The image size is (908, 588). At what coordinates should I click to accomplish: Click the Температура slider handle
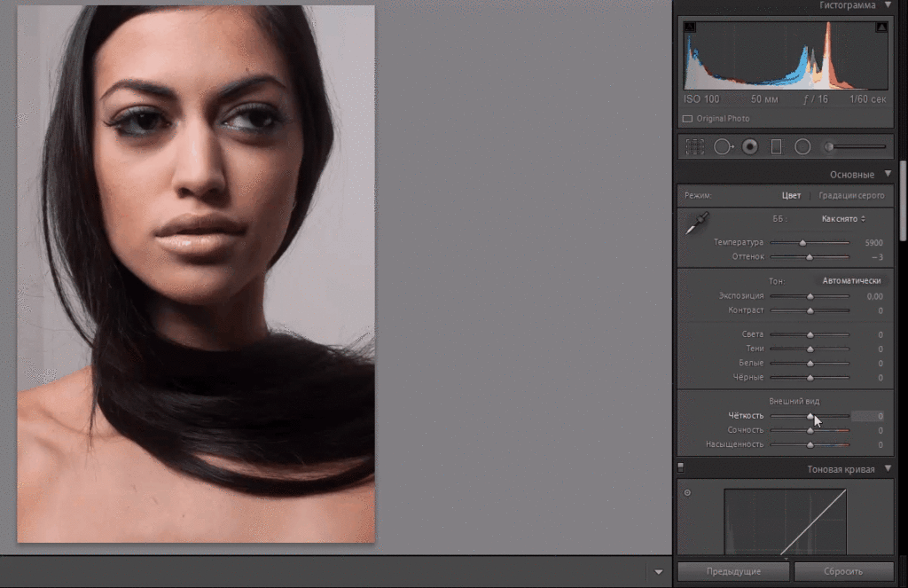click(802, 242)
